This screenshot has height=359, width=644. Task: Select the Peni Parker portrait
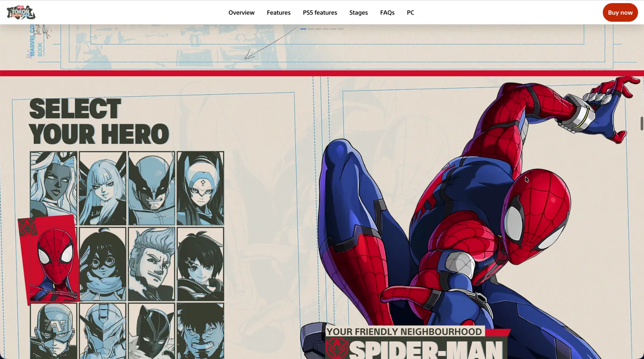tap(200, 264)
